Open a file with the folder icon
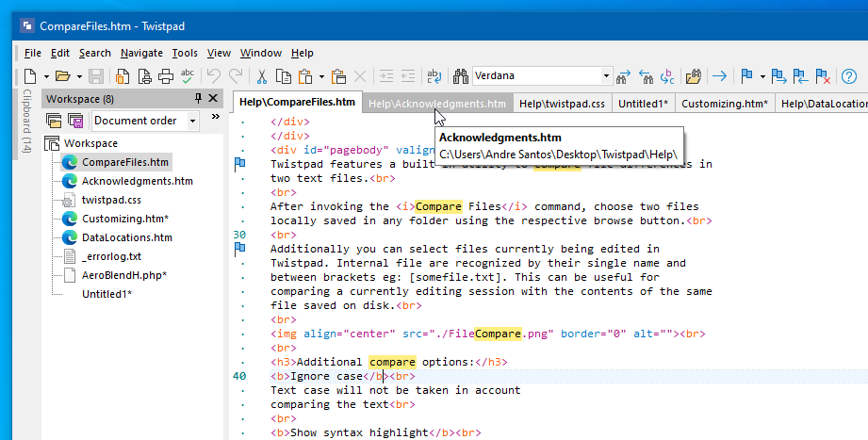868x440 pixels. click(x=62, y=75)
